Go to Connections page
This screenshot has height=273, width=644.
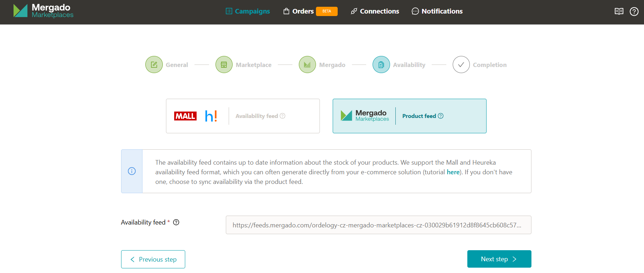tap(375, 11)
